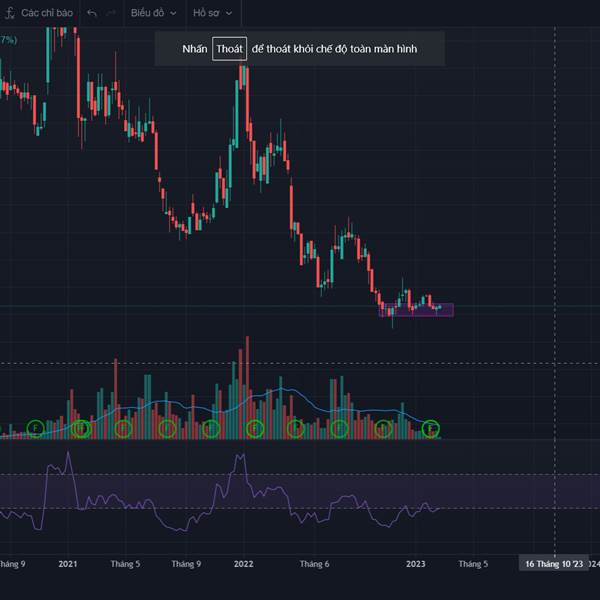The width and height of the screenshot is (600, 600).
Task: Expand the Hồ sơ dropdown
Action: [x=212, y=13]
